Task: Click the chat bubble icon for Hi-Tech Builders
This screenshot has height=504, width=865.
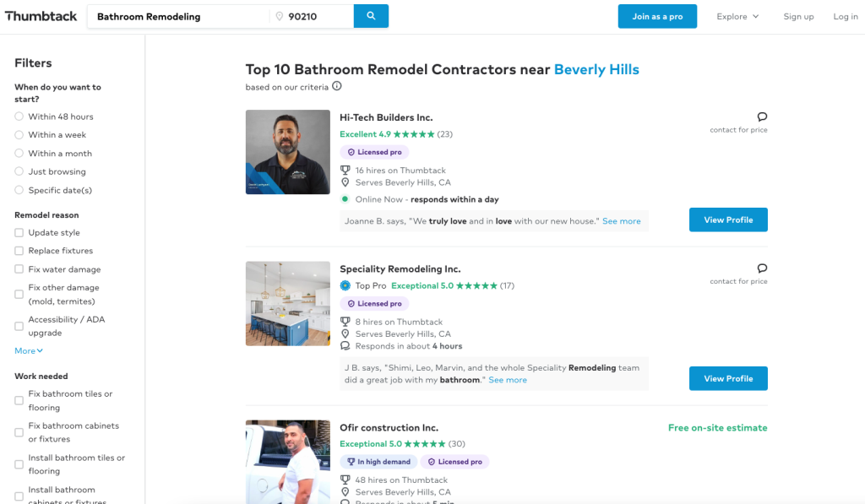Action: coord(762,117)
